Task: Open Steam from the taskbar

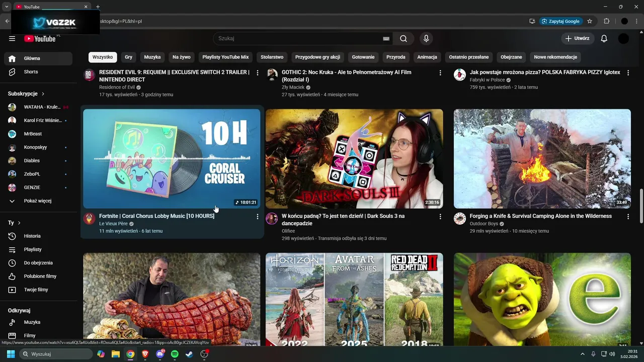Action: (189, 354)
